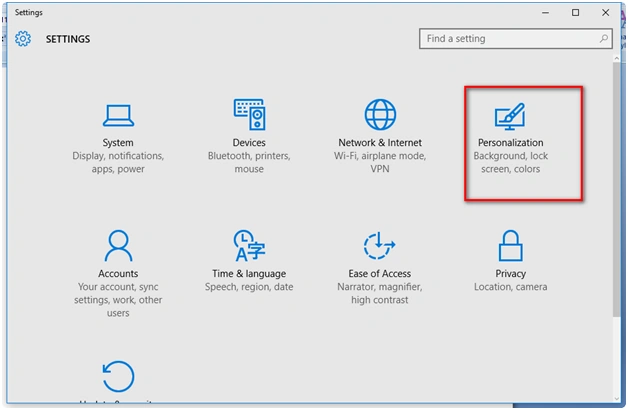Viewport: 628px width, 410px height.
Task: Click the Time & language label
Action: point(249,273)
